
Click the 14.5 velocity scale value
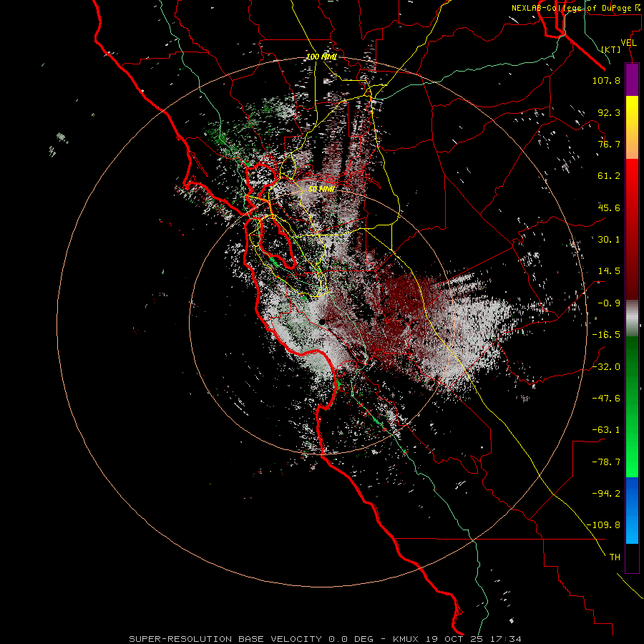609,271
